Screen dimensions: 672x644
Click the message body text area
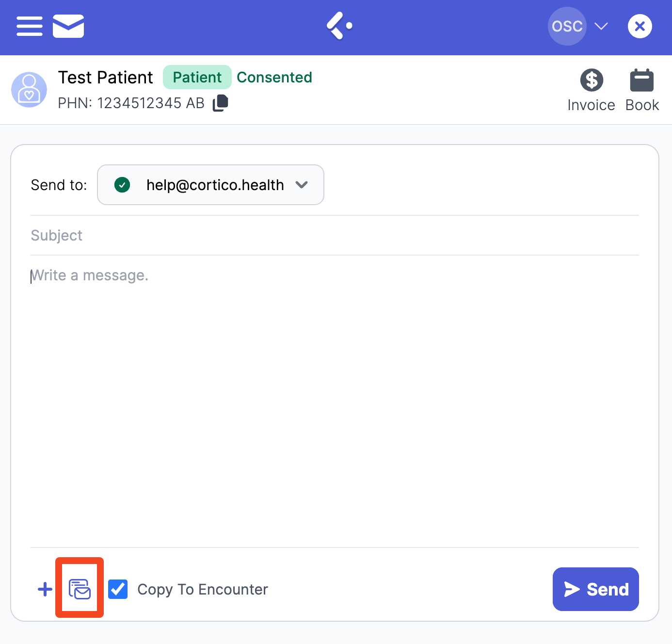[x=335, y=398]
